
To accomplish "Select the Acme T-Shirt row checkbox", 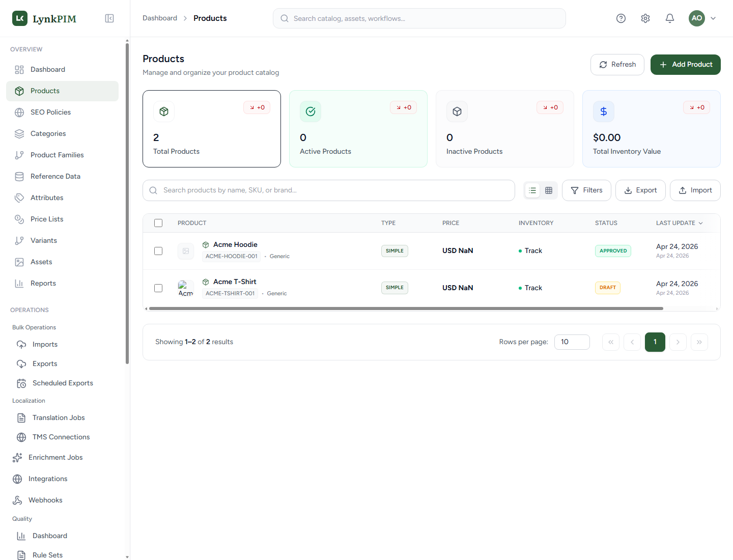I will 158,288.
